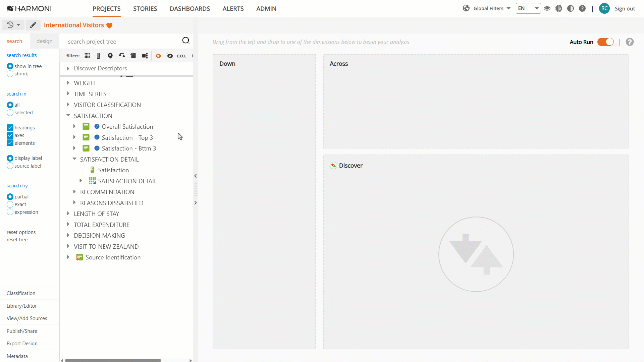Click the balance scale filter icon
The height and width of the screenshot is (362, 644).
[x=122, y=56]
